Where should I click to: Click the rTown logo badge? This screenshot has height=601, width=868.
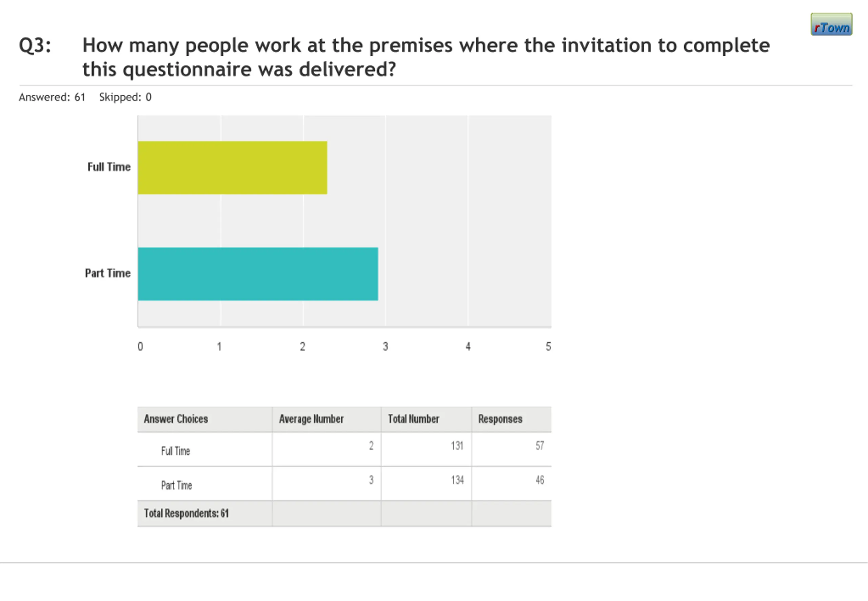tap(831, 24)
